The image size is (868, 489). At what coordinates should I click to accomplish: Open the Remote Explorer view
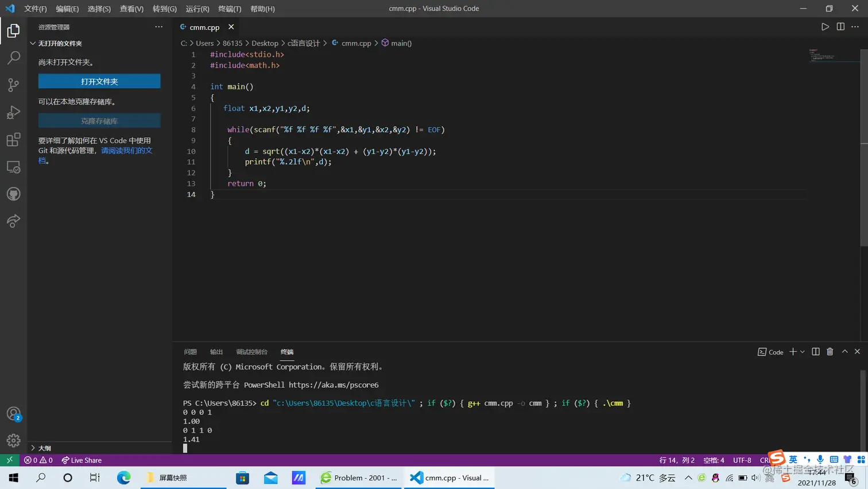[13, 167]
